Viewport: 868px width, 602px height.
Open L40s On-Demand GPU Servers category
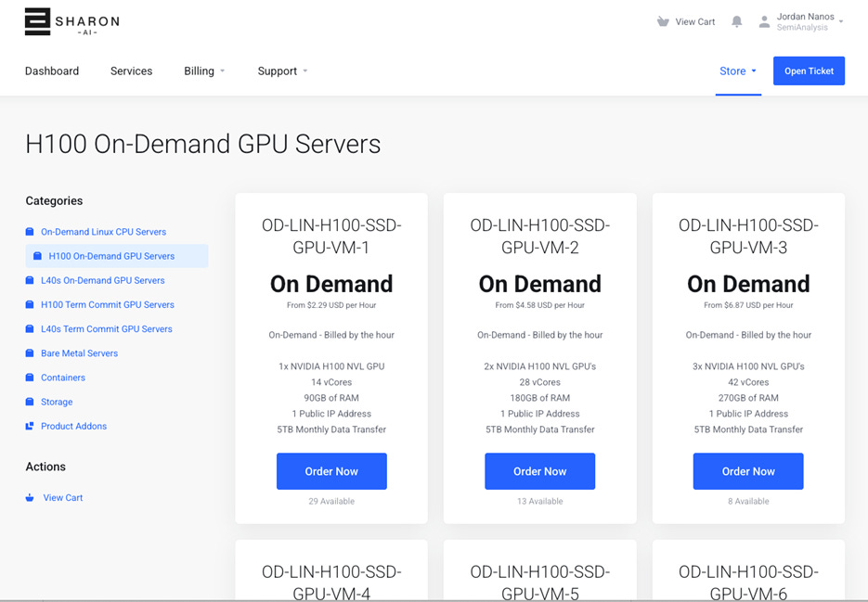tap(103, 280)
